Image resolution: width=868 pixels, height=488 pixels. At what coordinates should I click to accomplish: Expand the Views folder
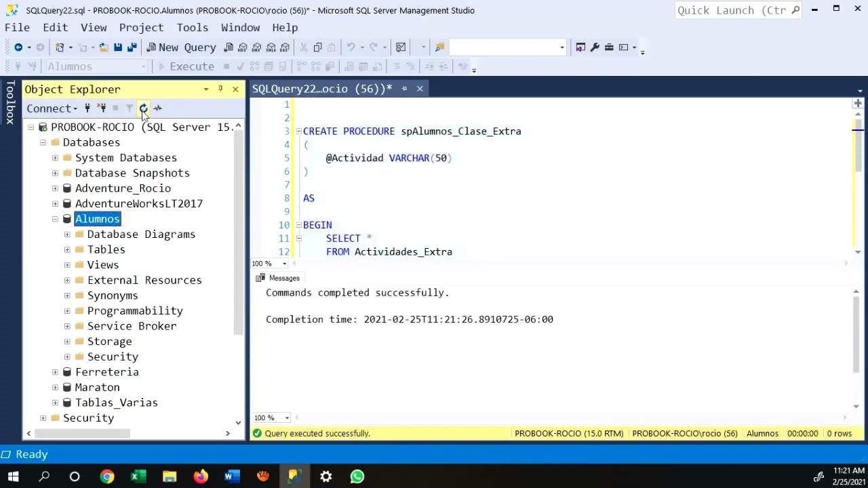[x=67, y=265]
